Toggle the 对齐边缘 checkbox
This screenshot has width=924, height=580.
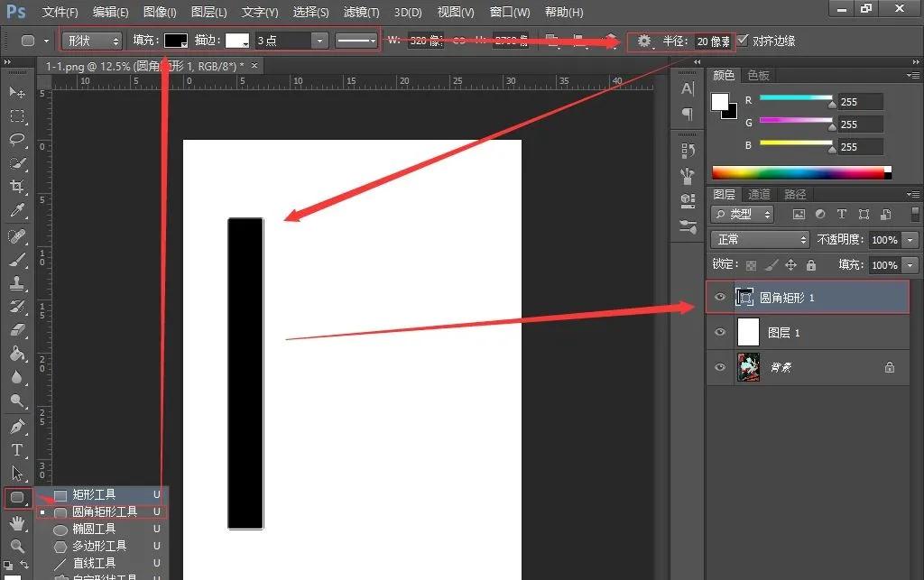(x=743, y=41)
